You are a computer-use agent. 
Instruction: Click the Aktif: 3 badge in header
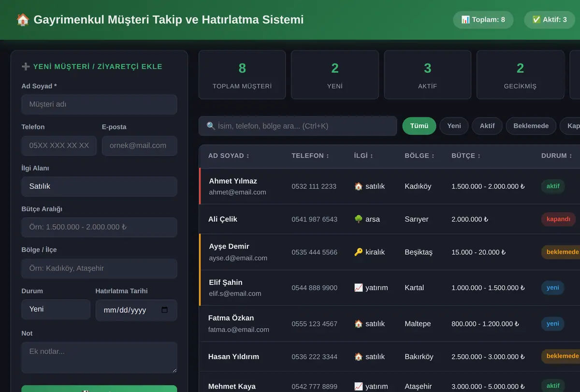[x=549, y=20]
